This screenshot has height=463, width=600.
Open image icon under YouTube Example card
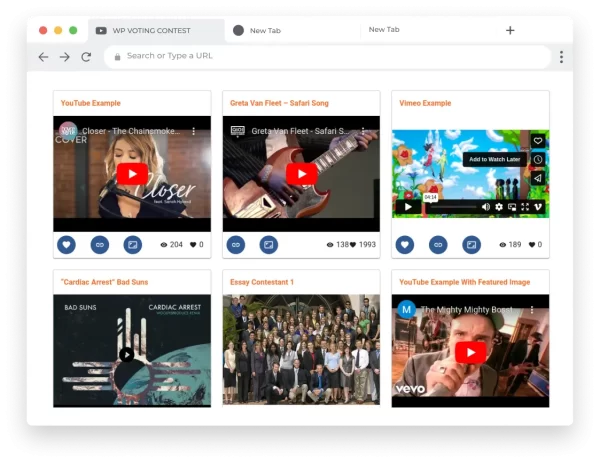coord(133,245)
